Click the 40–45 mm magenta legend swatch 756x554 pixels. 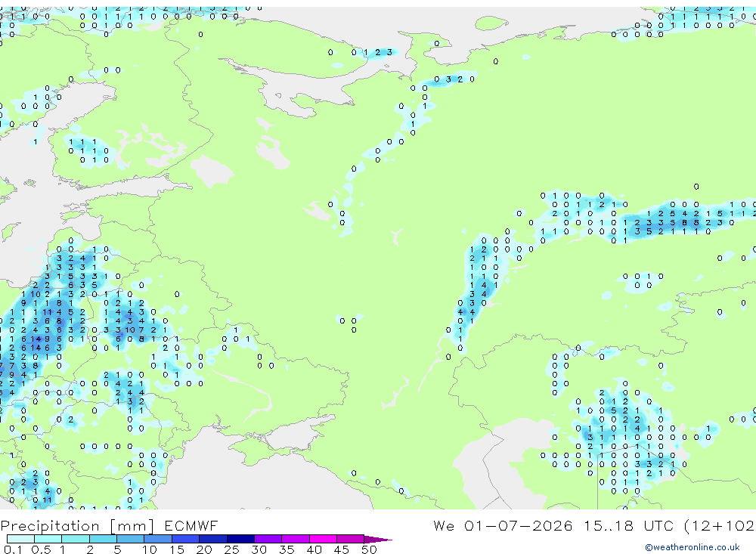click(x=323, y=539)
